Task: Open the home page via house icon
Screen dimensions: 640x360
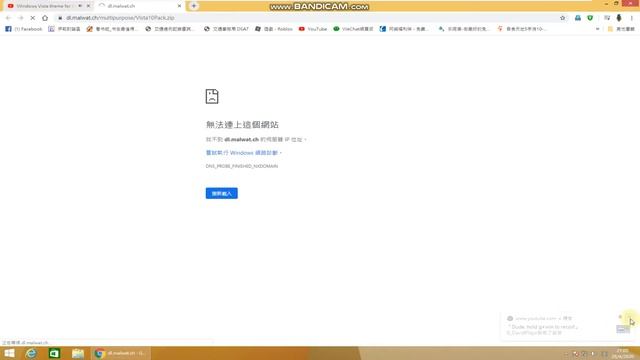Action: (45, 18)
